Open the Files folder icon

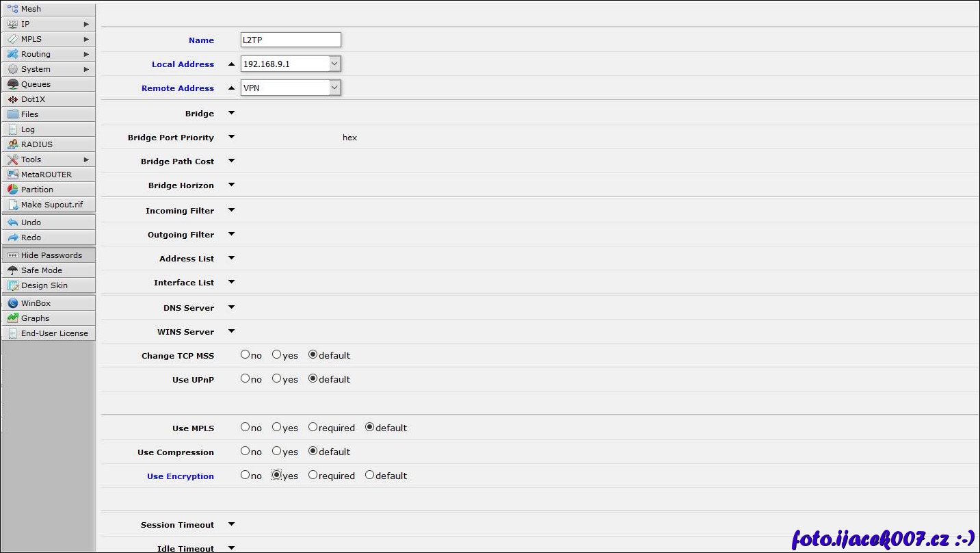pos(13,114)
